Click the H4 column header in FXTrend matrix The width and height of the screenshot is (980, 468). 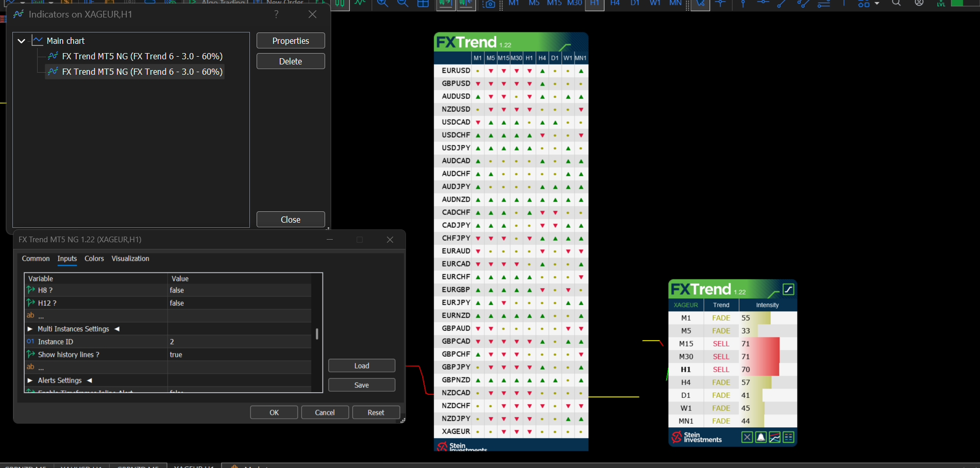542,58
